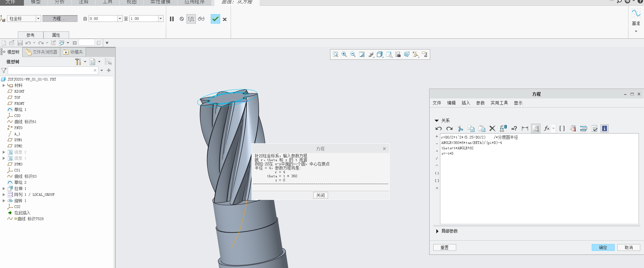This screenshot has height=268, width=644.
Task: Click inside the relations equation text area
Action: (539, 179)
